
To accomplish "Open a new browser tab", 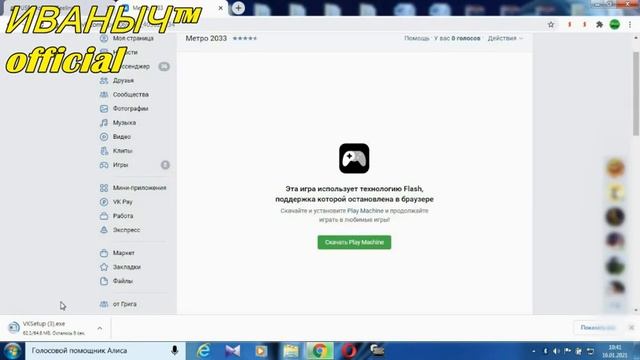I will click(x=238, y=8).
